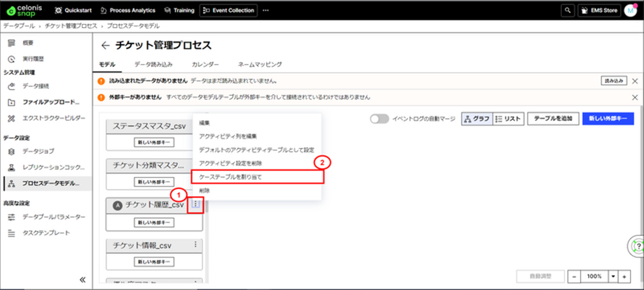The width and height of the screenshot is (644, 290).
Task: Toggle イベントログの自動マージ switch
Action: (x=379, y=119)
